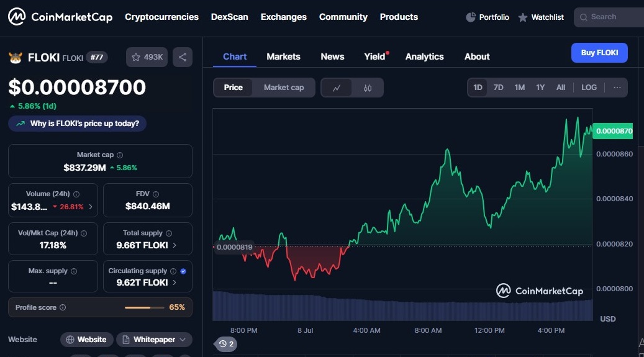Switch to candlestick chart view

click(x=368, y=88)
